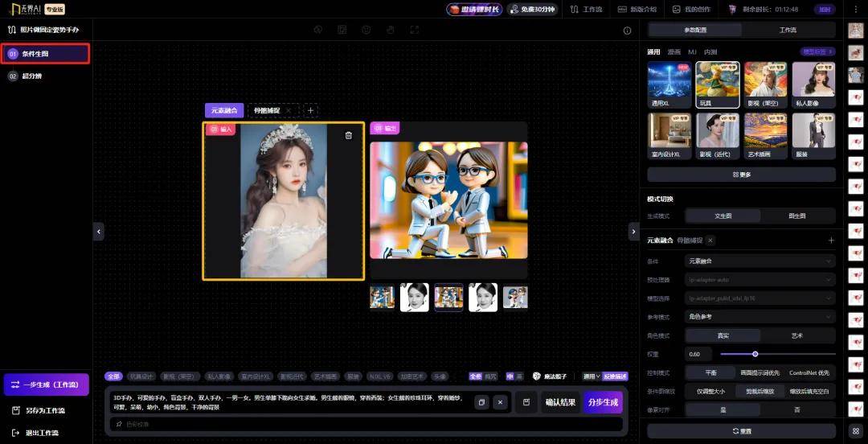Adjust the 权重 weight slider handle
868x444 pixels.
click(755, 354)
